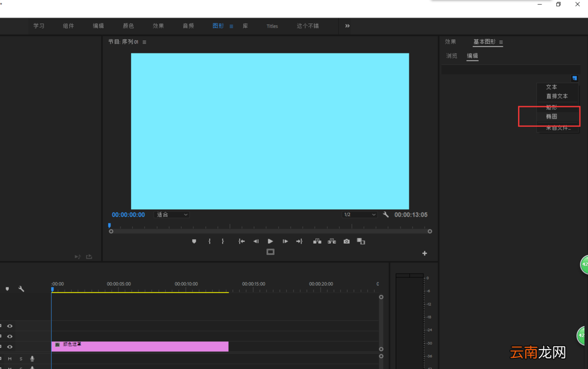Choose 直排文本 from the new layer menu
The width and height of the screenshot is (588, 369).
[557, 96]
